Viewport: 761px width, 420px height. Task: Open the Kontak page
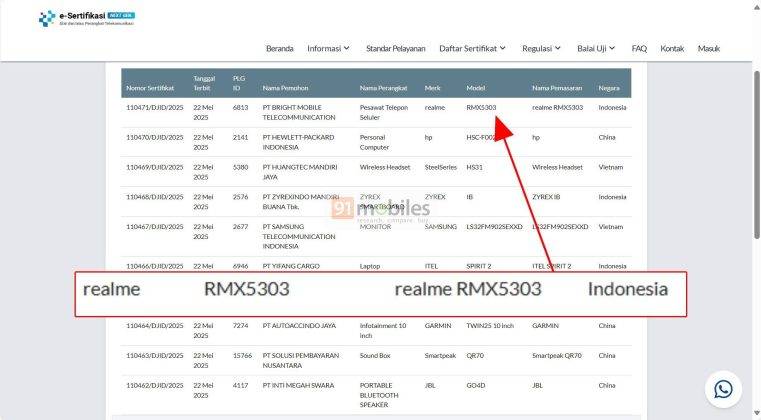point(672,49)
